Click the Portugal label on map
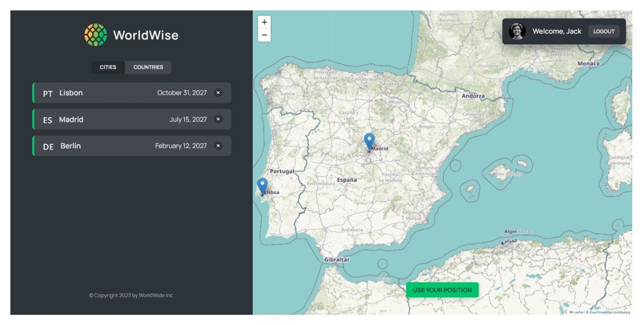Image resolution: width=644 pixels, height=325 pixels. (x=282, y=171)
